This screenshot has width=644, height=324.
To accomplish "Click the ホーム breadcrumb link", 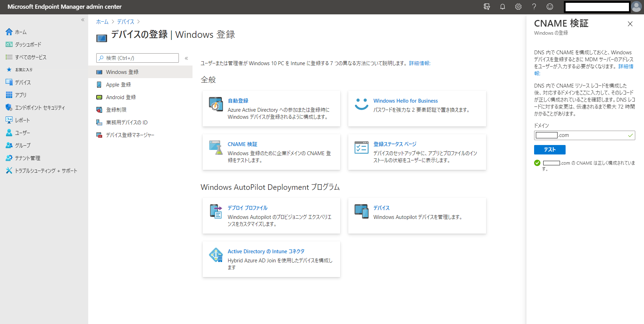I will [102, 22].
